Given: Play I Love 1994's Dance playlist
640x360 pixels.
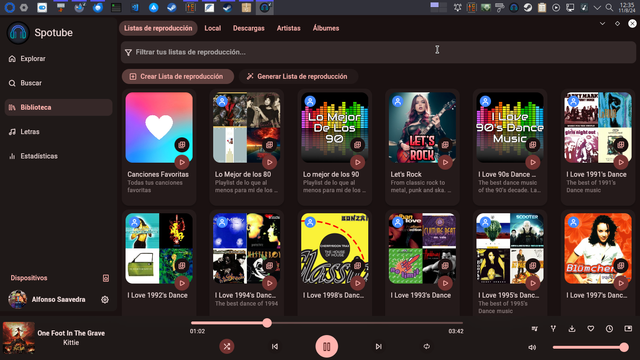Looking at the screenshot, I should click(x=269, y=283).
